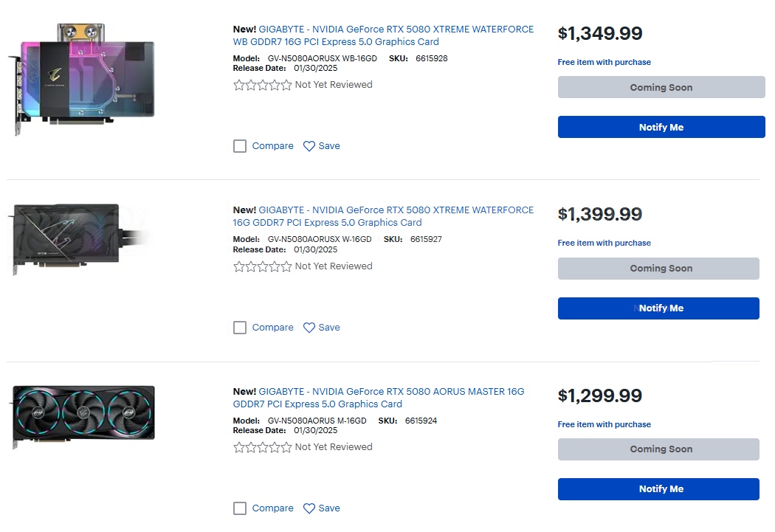This screenshot has width=775, height=532.
Task: Open the RTX 5080 AORUS MASTER title link
Action: click(391, 398)
